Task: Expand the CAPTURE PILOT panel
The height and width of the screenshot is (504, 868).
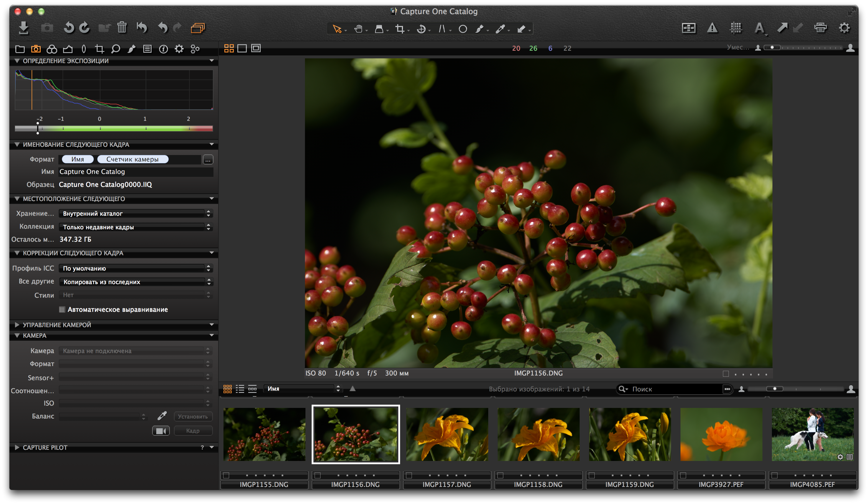Action: tap(17, 447)
